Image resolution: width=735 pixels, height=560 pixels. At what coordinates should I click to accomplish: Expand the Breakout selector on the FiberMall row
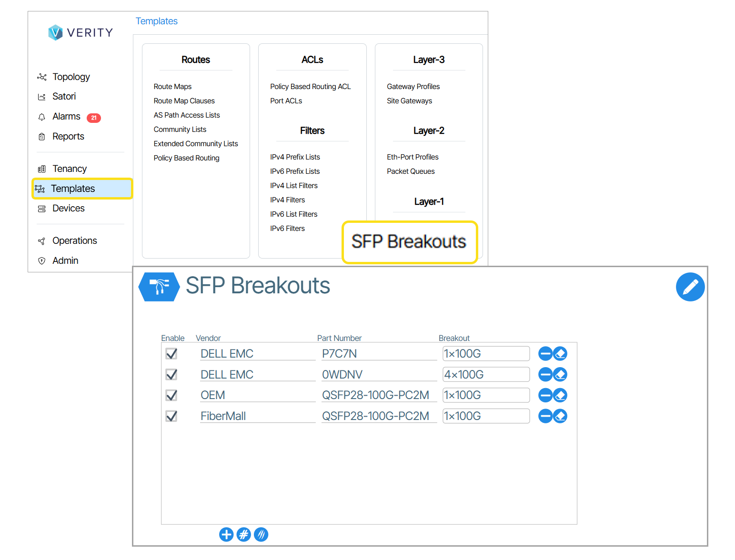[x=486, y=416]
